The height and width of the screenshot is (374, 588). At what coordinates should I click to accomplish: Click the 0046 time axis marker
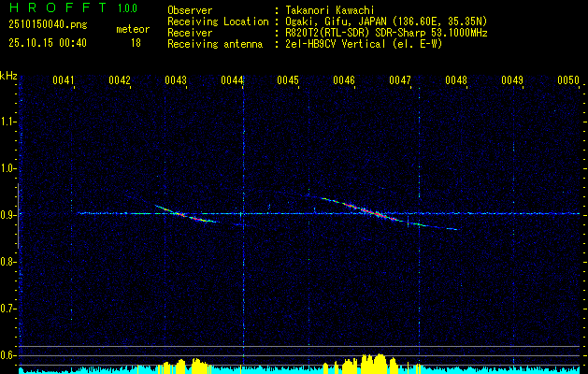pos(344,80)
